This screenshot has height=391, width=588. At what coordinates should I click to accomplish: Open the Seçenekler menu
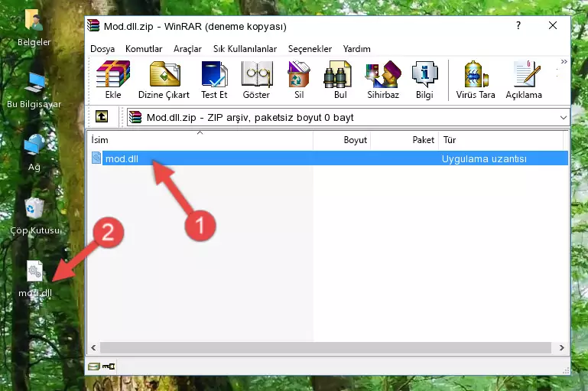[310, 49]
